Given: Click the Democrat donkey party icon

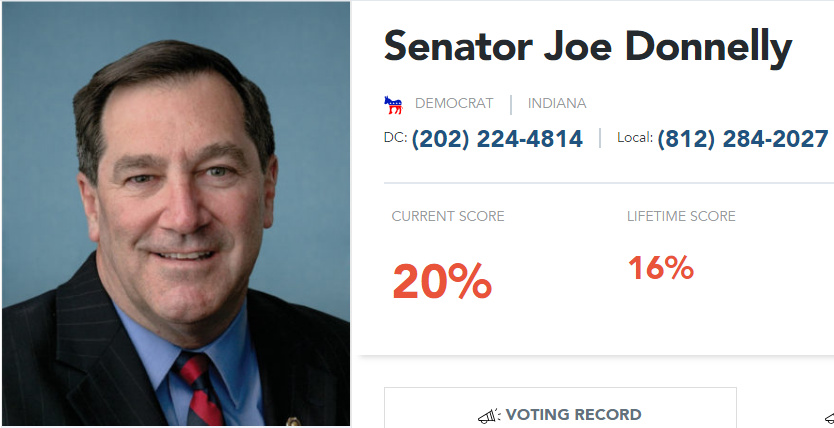Looking at the screenshot, I should (x=393, y=104).
